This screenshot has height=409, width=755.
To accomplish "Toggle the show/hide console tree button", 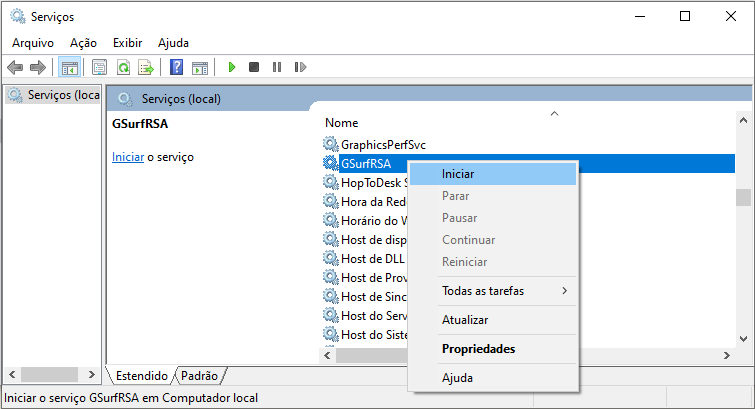I will (x=69, y=67).
